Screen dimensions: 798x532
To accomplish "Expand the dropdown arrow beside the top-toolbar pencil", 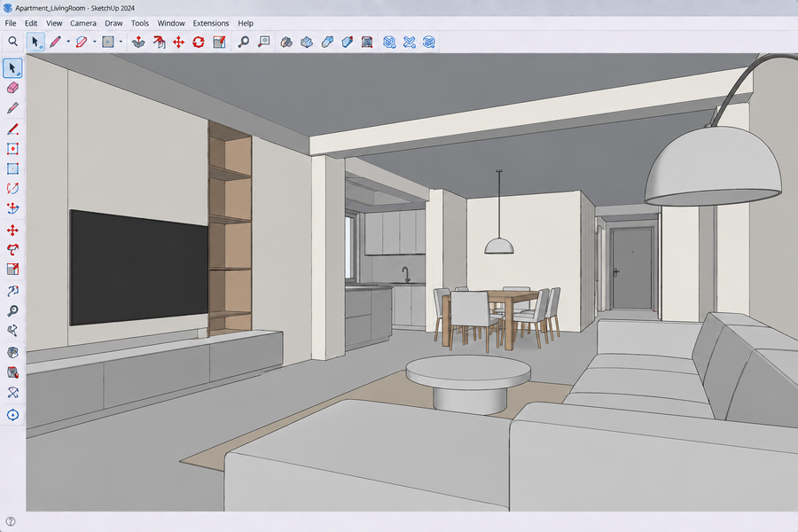I will [68, 42].
